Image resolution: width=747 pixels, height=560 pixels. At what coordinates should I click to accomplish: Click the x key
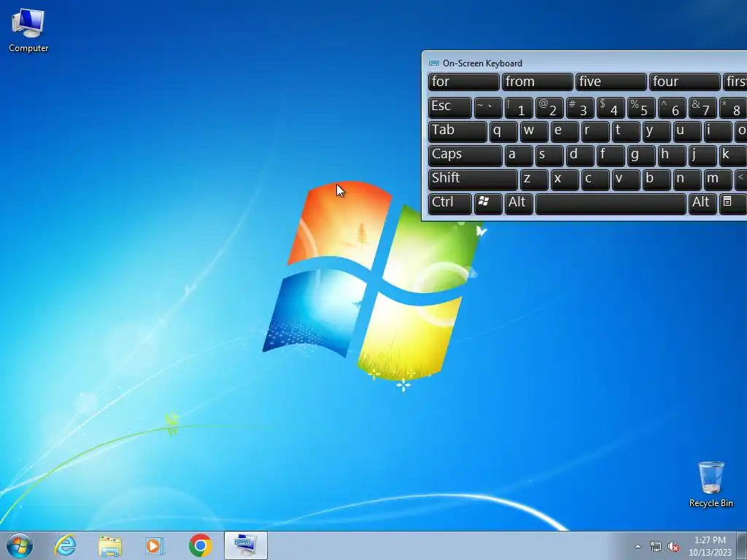(x=565, y=180)
